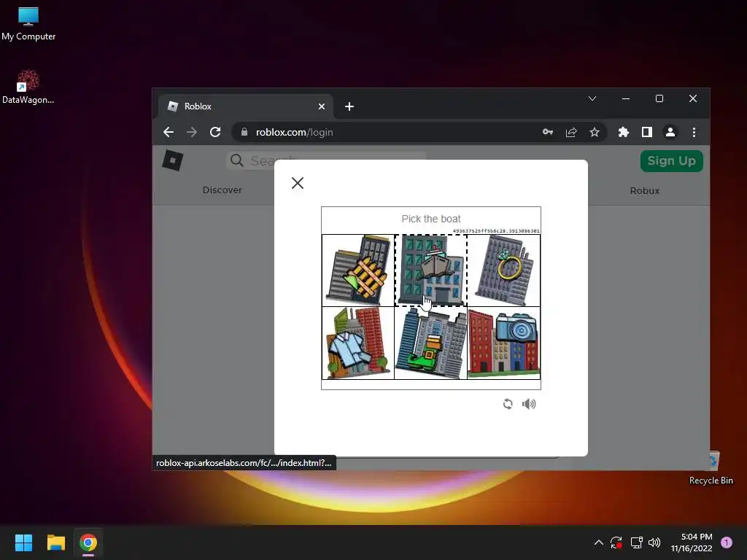View site info via the lock icon
The height and width of the screenshot is (560, 747).
[x=244, y=132]
